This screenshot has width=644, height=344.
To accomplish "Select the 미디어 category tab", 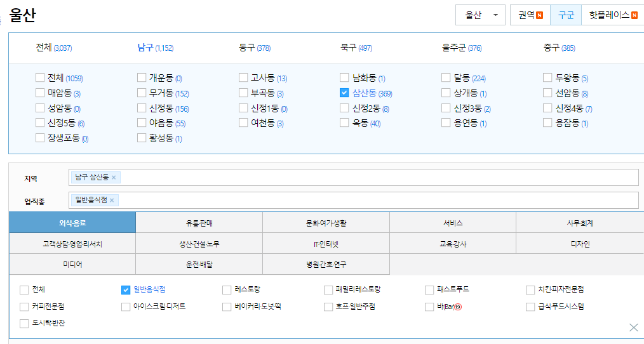I will pyautogui.click(x=72, y=265).
